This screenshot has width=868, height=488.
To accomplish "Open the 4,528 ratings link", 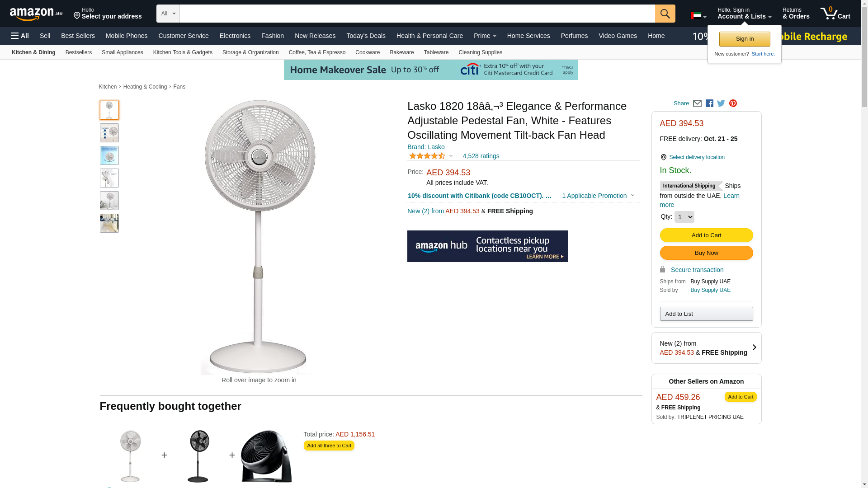I will pos(481,156).
